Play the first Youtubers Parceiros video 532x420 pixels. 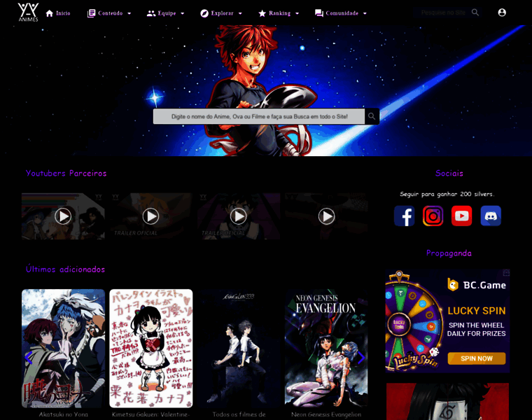[63, 216]
